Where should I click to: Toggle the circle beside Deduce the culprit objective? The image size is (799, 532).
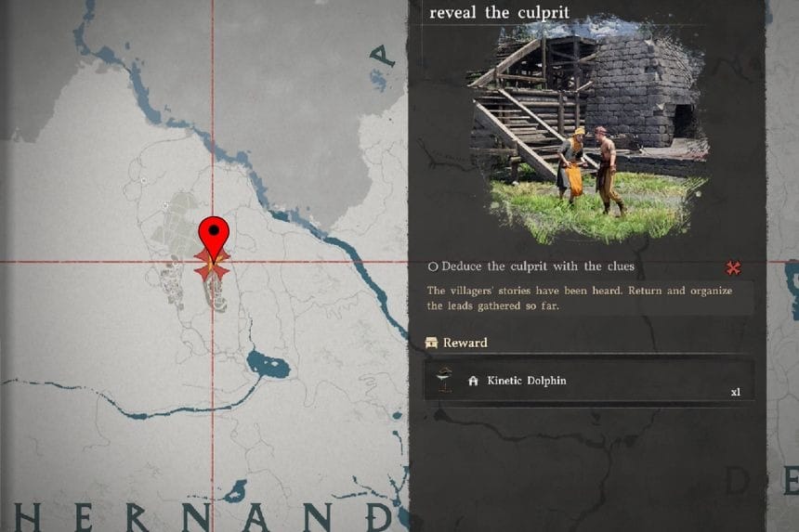coord(433,266)
